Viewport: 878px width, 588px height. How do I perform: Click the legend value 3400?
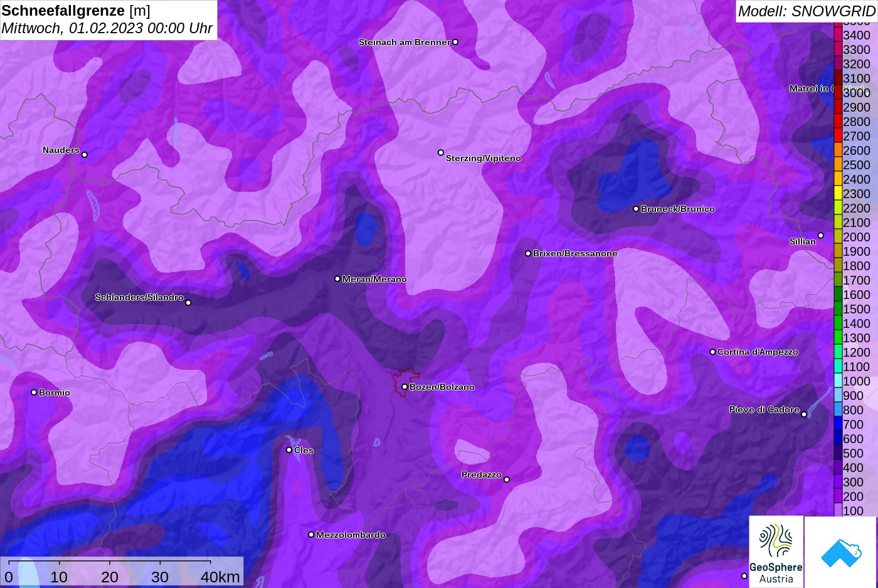pos(857,35)
